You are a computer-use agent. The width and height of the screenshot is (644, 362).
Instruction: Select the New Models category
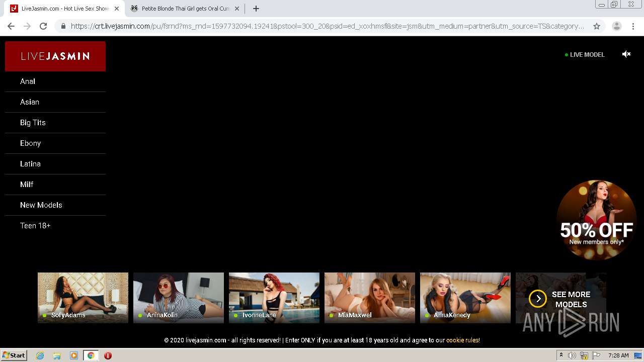(x=55, y=205)
